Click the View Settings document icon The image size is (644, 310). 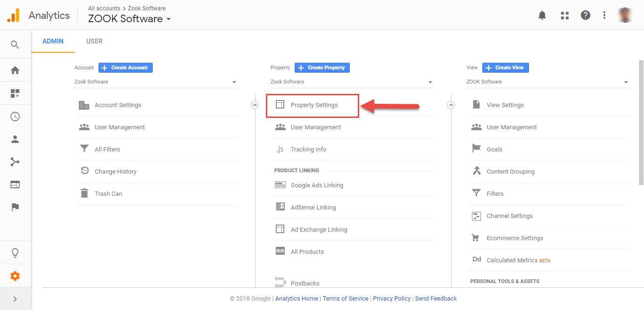[x=476, y=104]
